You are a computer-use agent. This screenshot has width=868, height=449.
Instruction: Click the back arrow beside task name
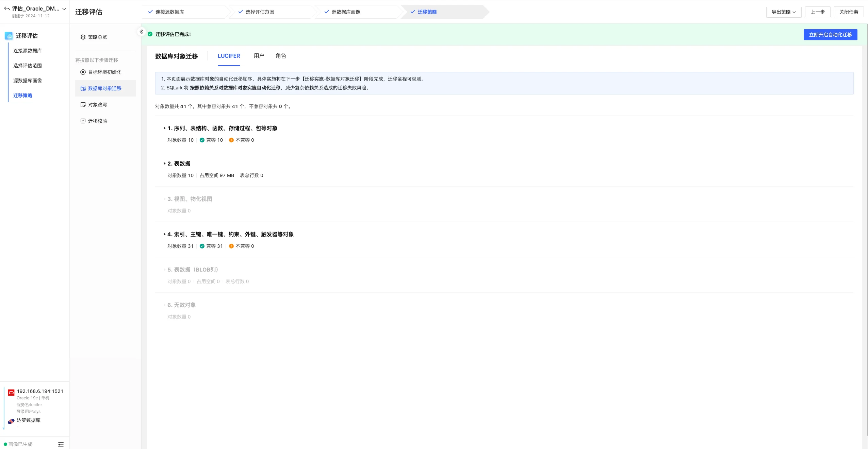pos(7,8)
